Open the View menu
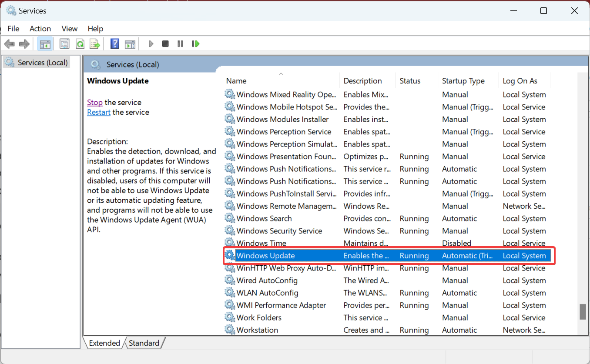This screenshot has height=364, width=590. click(70, 29)
